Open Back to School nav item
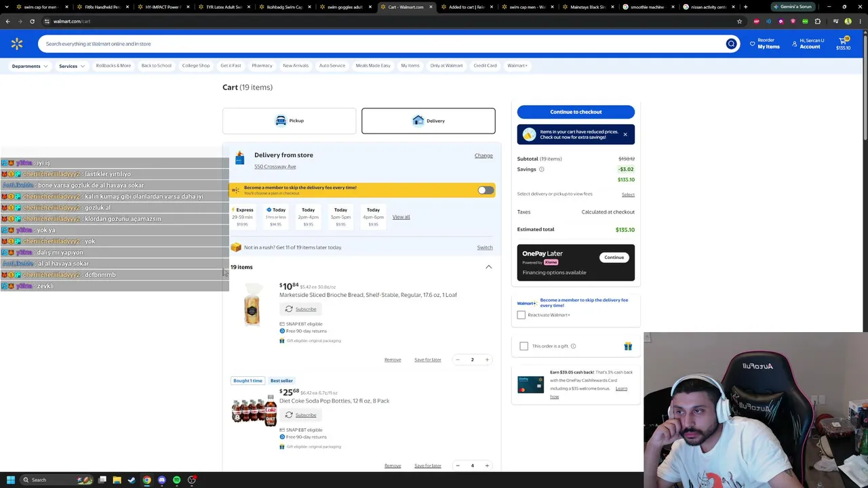This screenshot has height=488, width=868. tap(156, 66)
